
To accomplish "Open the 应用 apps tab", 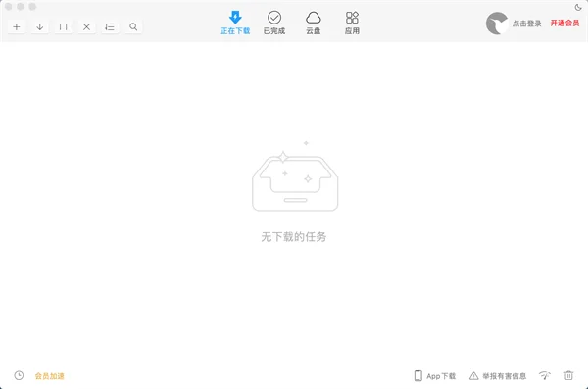I will 352,23.
